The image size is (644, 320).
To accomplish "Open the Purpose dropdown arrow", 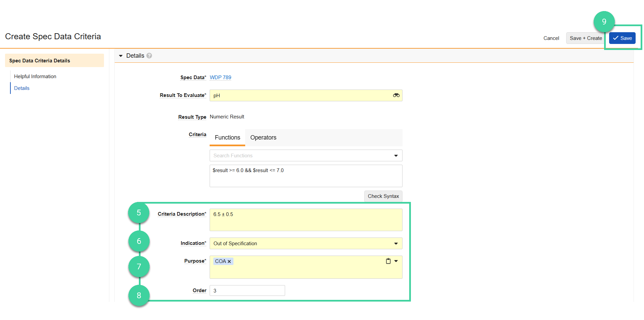I will click(396, 261).
